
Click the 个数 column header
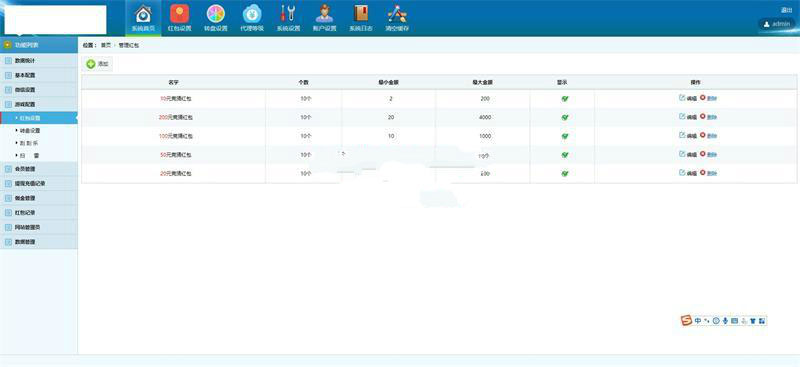click(304, 82)
